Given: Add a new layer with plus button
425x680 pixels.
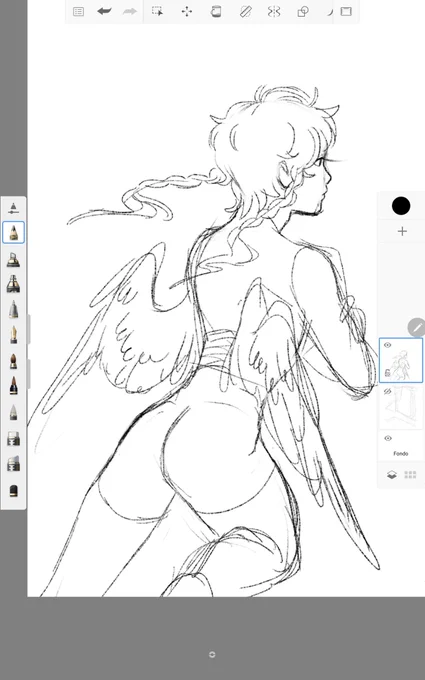Looking at the screenshot, I should coord(402,231).
